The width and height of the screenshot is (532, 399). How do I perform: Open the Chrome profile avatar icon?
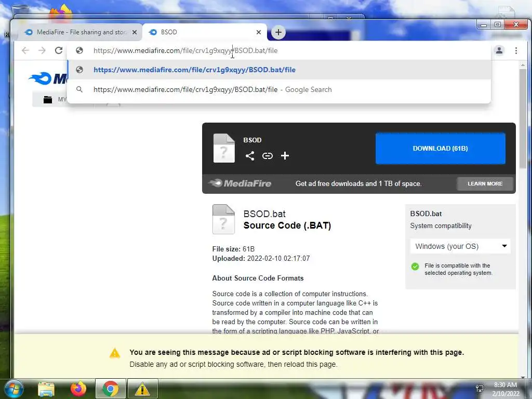click(x=499, y=50)
